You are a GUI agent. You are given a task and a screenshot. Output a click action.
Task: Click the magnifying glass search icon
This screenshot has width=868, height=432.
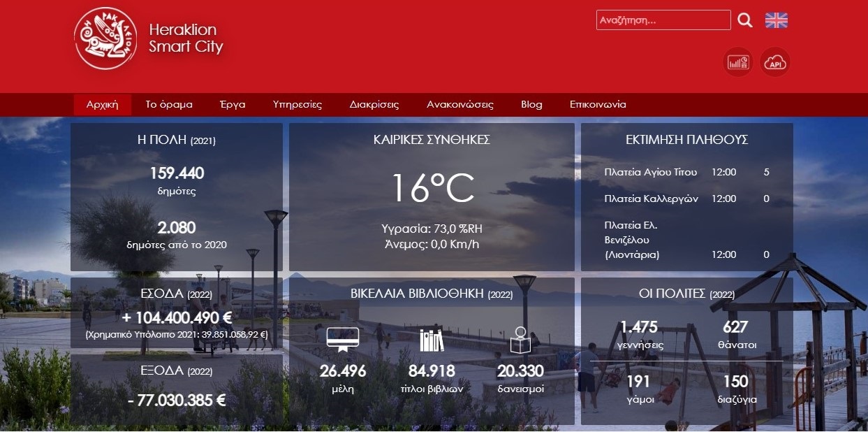[x=745, y=20]
